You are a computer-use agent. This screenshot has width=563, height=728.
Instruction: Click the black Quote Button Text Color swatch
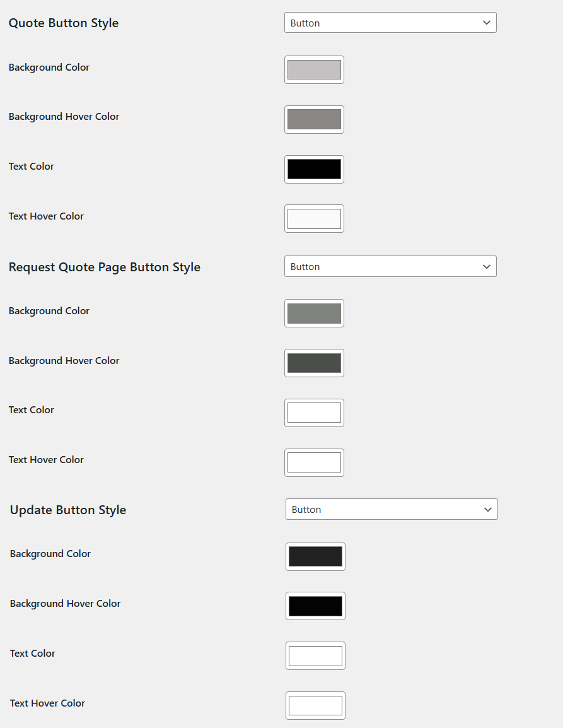pyautogui.click(x=314, y=169)
